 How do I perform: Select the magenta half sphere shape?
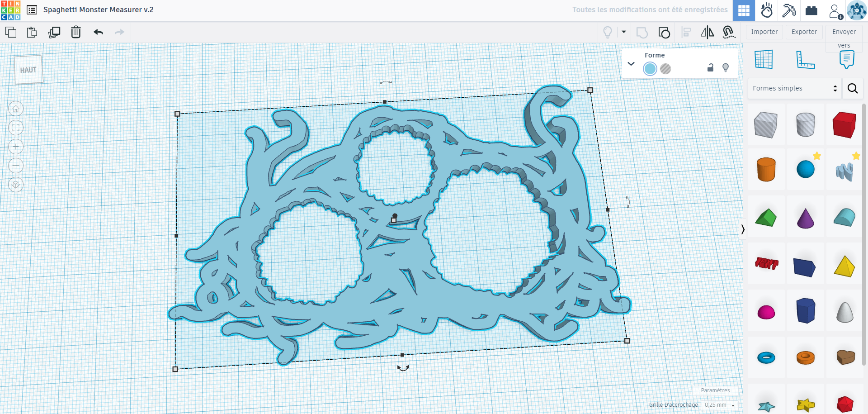point(766,312)
